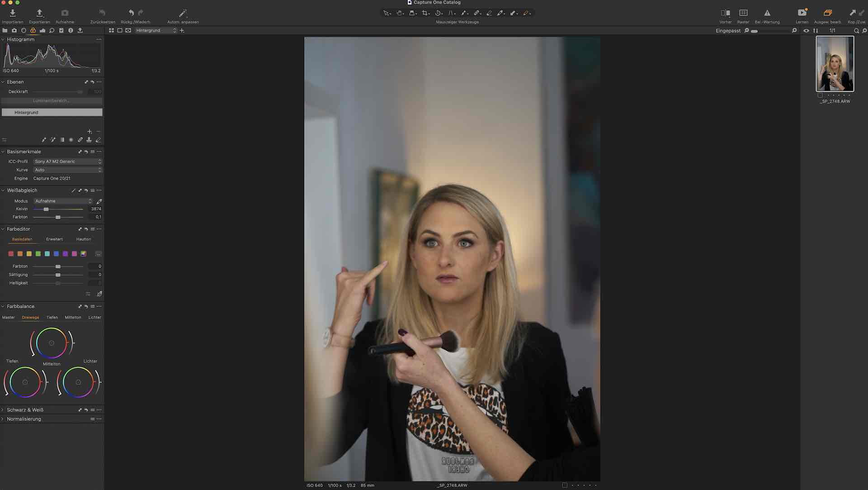Toggle the Vorher before/after view
Screen dimensions: 868x490
[725, 13]
